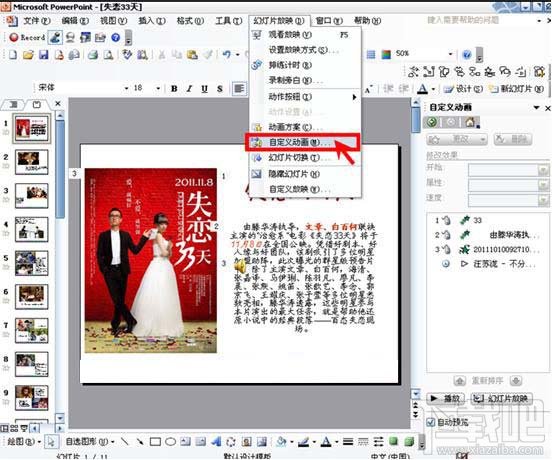The image size is (552, 460).
Task: Click the red Record button
Action: (27, 37)
